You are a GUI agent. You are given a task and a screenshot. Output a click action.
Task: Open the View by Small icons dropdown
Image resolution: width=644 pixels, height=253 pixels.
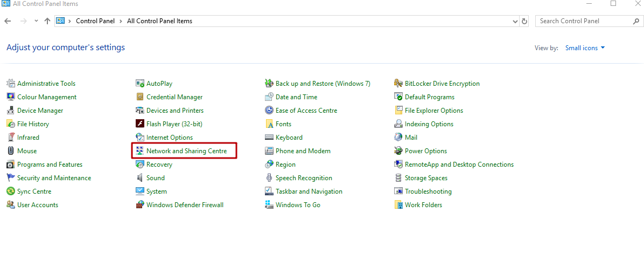click(585, 47)
